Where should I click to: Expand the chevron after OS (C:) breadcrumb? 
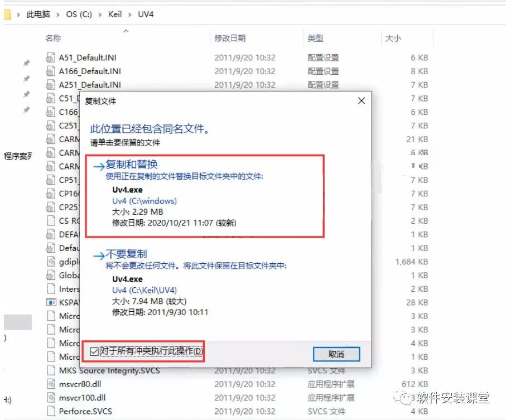point(100,15)
